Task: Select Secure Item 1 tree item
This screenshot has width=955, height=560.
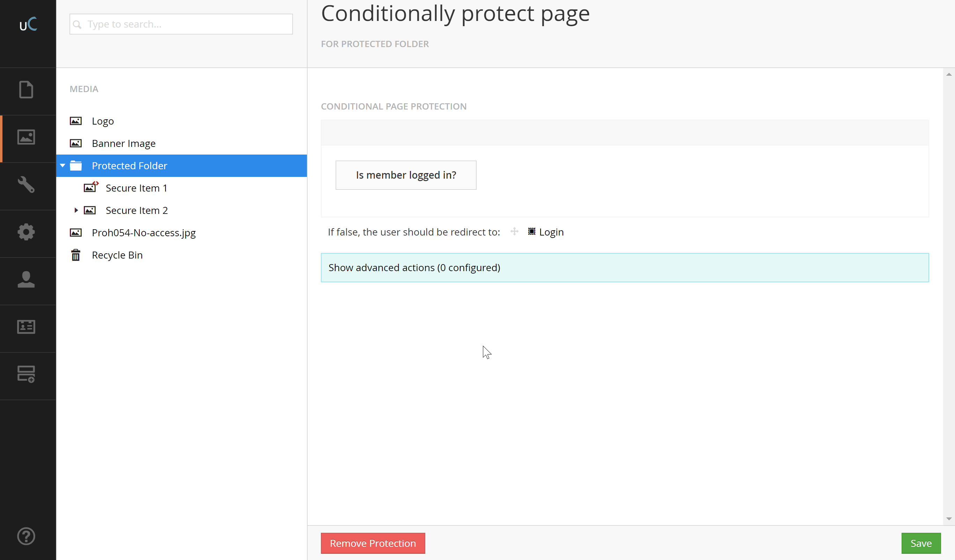Action: pyautogui.click(x=137, y=188)
